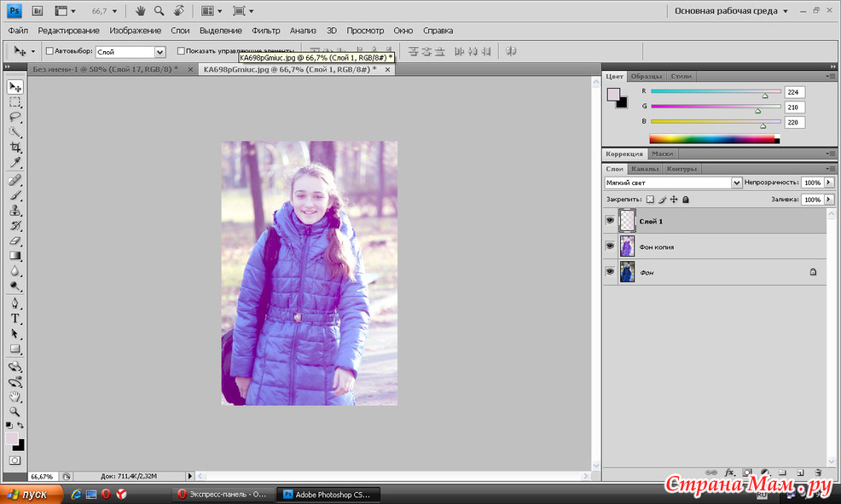Switch to the Каналы tab
Image resolution: width=841 pixels, height=504 pixels.
(644, 169)
